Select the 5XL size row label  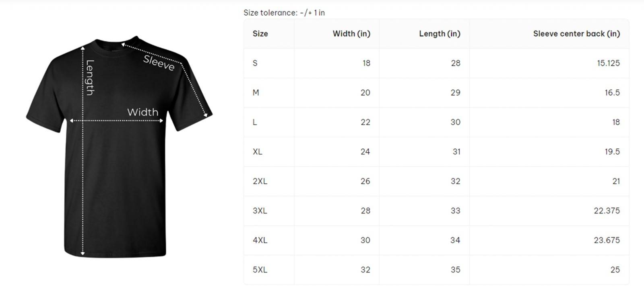(x=260, y=270)
